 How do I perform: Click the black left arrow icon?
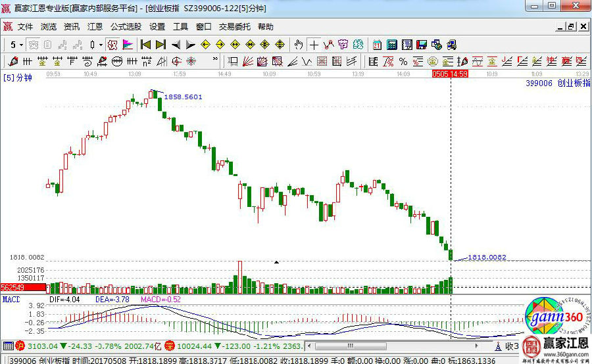pyautogui.click(x=176, y=45)
